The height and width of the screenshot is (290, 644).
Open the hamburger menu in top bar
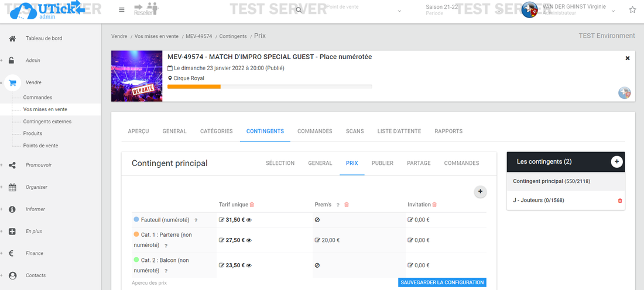(121, 10)
